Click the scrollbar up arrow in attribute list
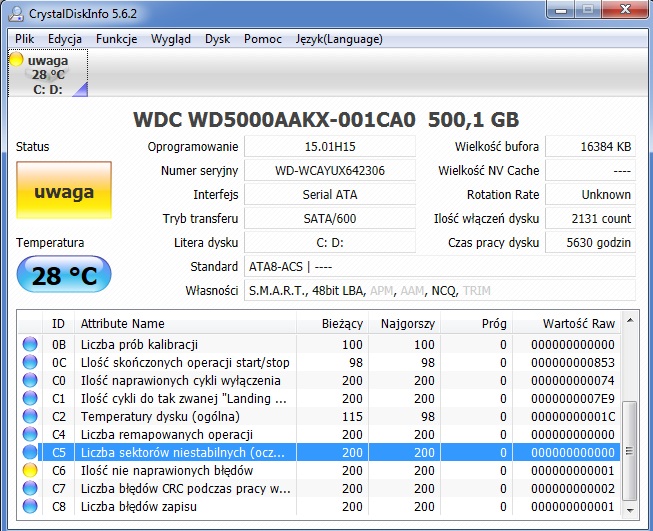 tap(630, 320)
